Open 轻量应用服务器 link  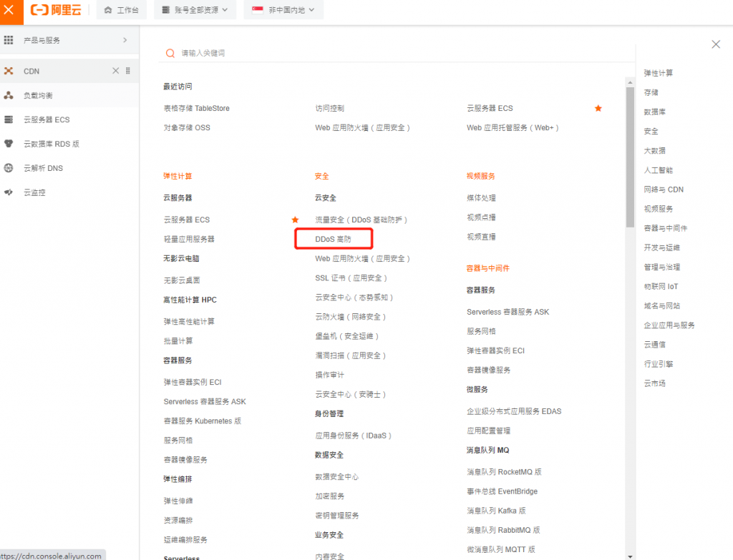tap(189, 239)
